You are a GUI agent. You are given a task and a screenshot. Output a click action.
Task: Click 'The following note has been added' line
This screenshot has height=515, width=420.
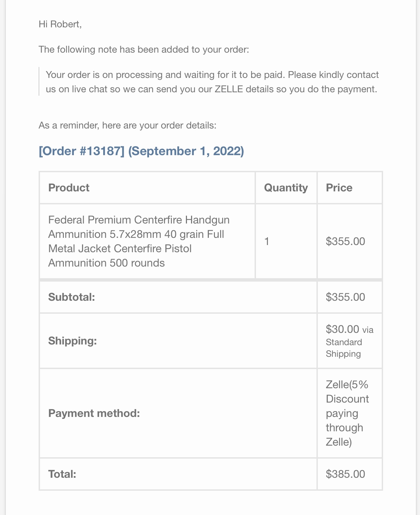(x=144, y=50)
